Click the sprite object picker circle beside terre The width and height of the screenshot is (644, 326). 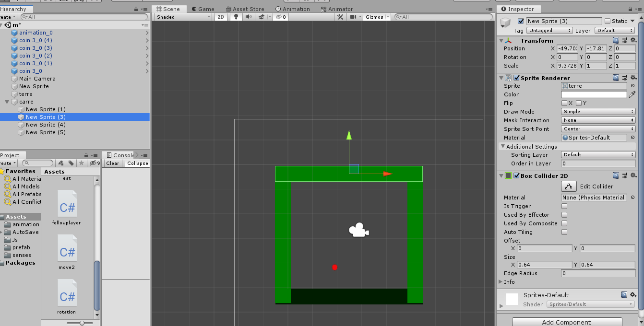pos(632,86)
